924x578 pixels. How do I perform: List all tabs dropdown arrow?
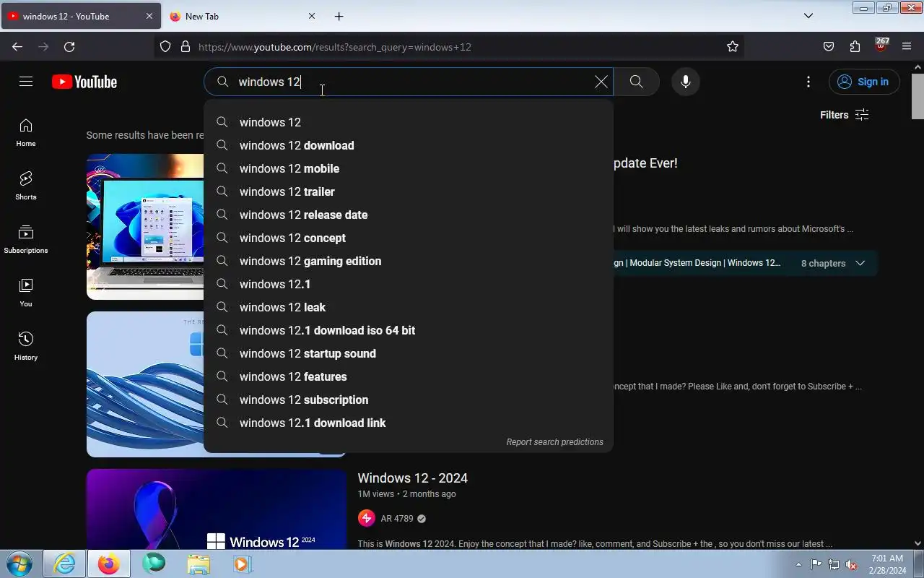pyautogui.click(x=808, y=16)
